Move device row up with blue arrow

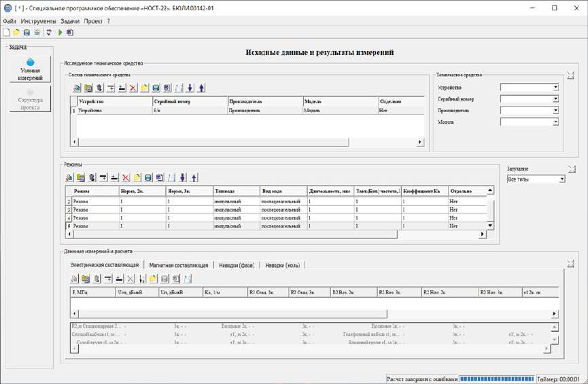[201, 88]
